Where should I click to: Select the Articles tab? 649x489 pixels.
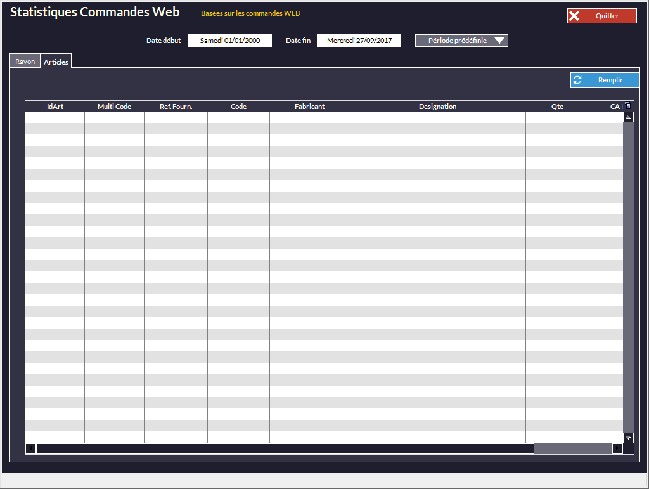(x=56, y=61)
